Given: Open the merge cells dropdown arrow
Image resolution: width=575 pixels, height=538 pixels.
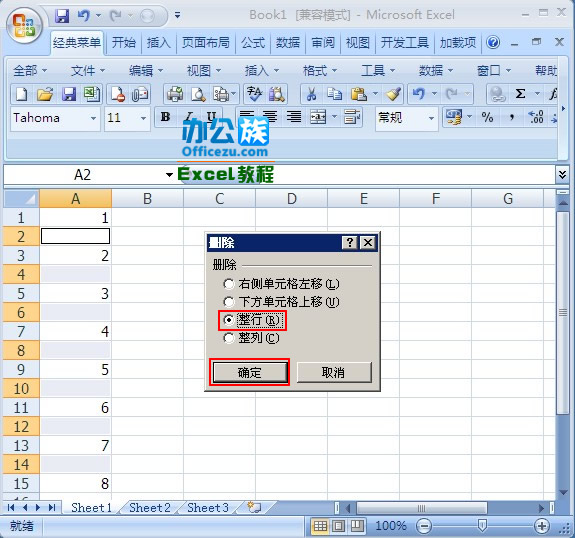Looking at the screenshot, I should [x=334, y=117].
